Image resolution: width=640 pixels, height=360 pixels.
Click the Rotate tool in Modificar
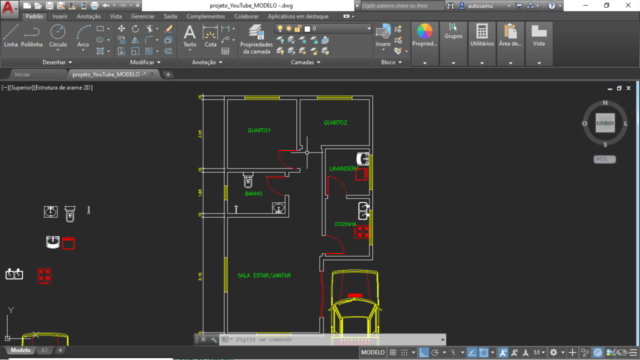tap(135, 29)
